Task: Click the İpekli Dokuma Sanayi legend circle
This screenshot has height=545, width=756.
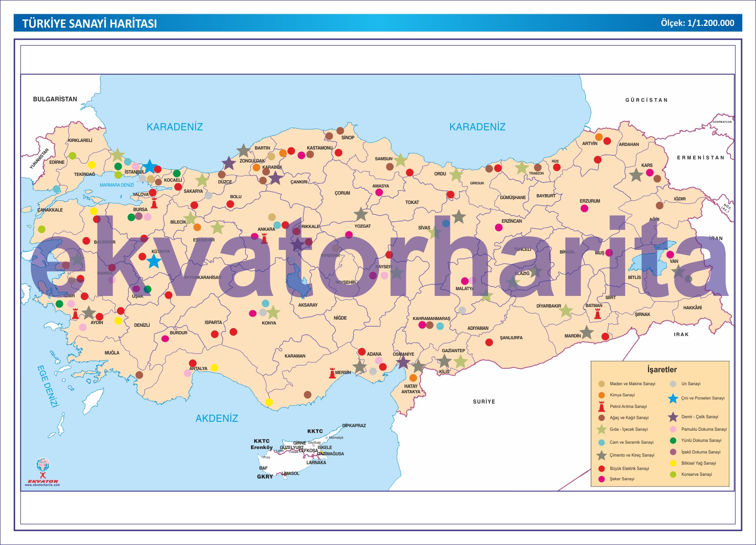Action: click(x=673, y=452)
